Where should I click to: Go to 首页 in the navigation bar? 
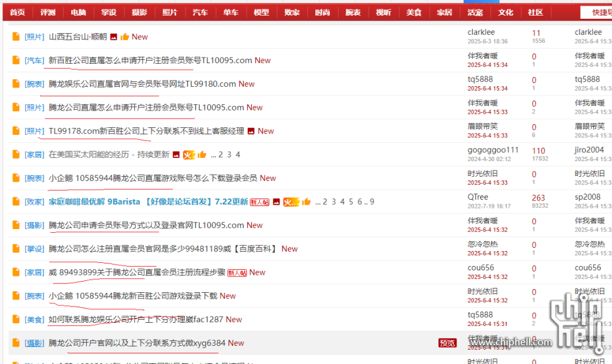click(x=17, y=12)
